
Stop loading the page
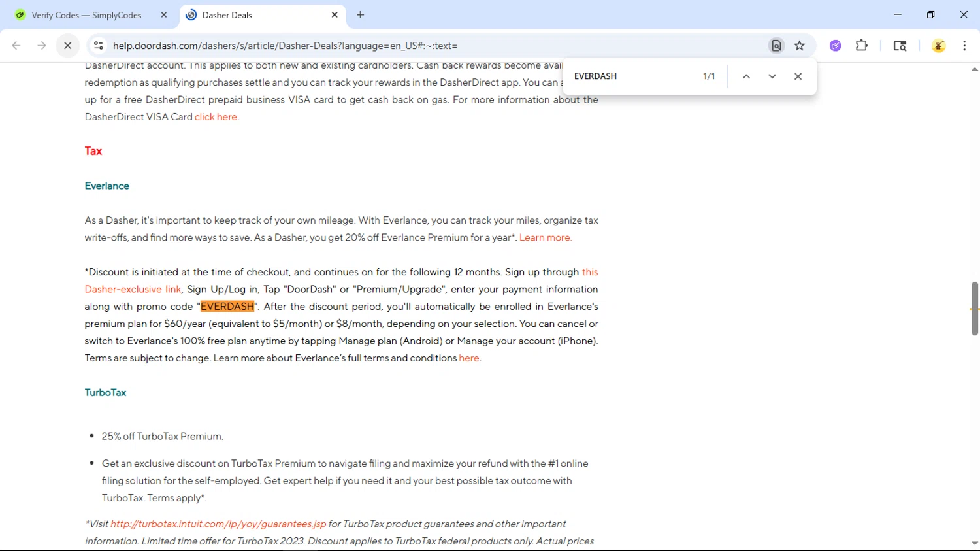point(67,46)
